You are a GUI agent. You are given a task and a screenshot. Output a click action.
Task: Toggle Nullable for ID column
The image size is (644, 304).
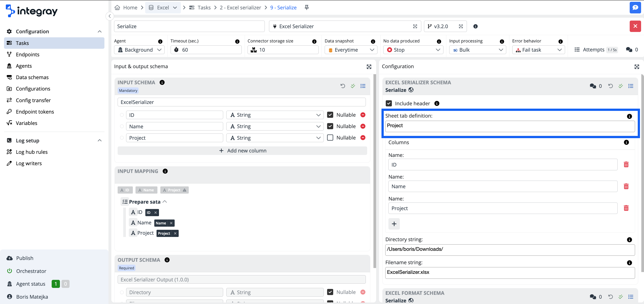point(330,115)
